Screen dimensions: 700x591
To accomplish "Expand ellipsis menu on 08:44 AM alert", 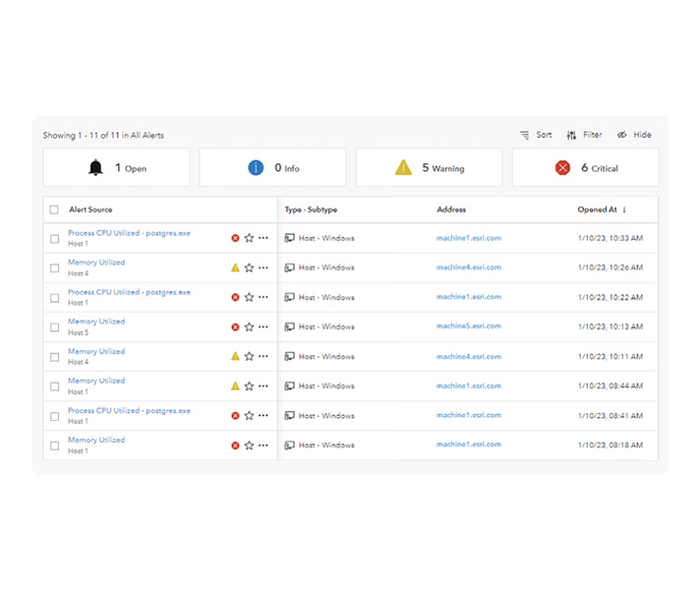I will click(263, 386).
